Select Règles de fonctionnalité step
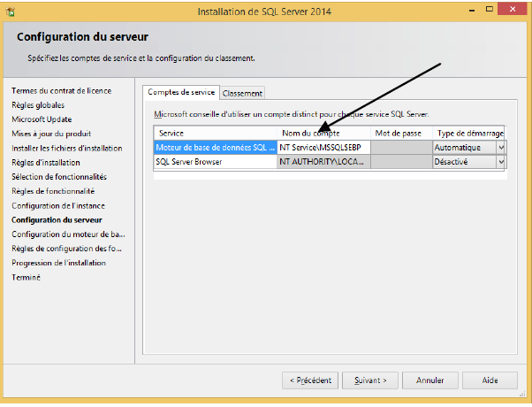Image resolution: width=532 pixels, height=407 pixels. (53, 191)
